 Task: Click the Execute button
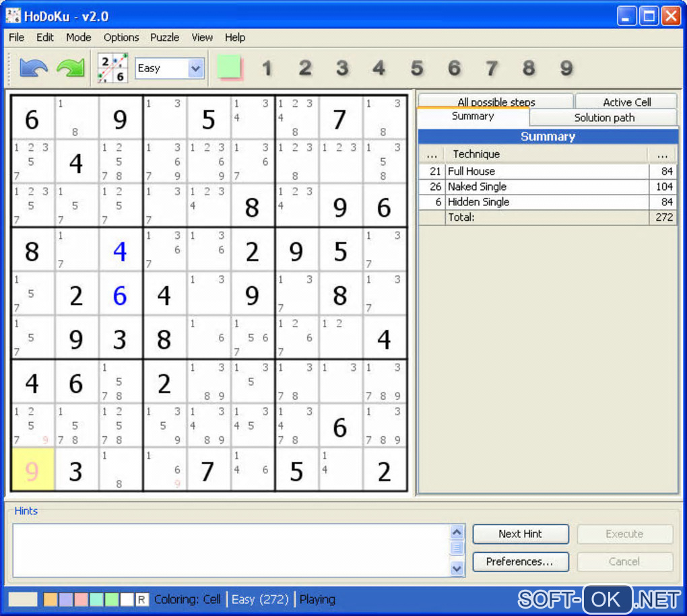pos(624,534)
